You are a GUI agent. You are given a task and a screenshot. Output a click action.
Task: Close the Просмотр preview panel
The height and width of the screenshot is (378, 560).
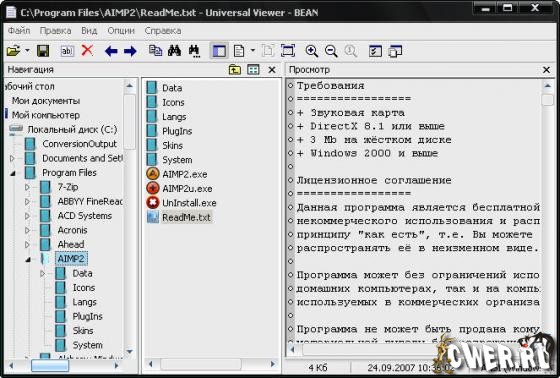546,70
